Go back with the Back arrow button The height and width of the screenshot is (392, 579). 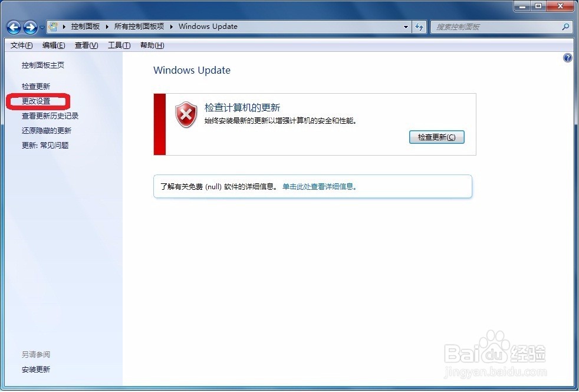coord(14,27)
